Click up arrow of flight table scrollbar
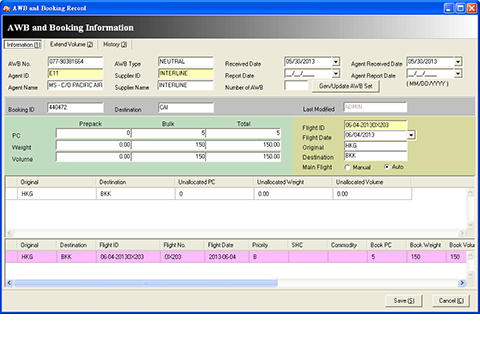The image size is (480, 360). (x=470, y=256)
